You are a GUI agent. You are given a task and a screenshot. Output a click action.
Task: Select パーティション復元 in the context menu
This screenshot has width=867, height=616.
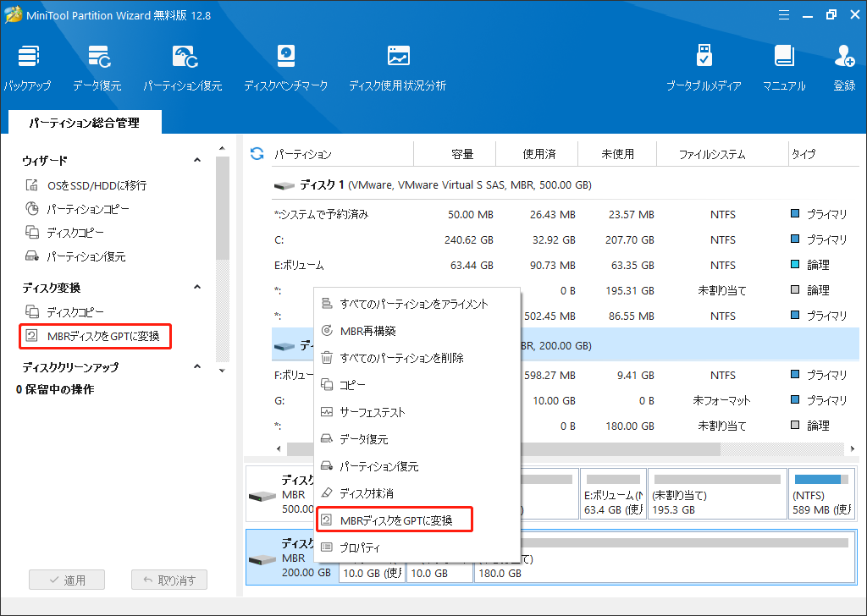pos(417,466)
